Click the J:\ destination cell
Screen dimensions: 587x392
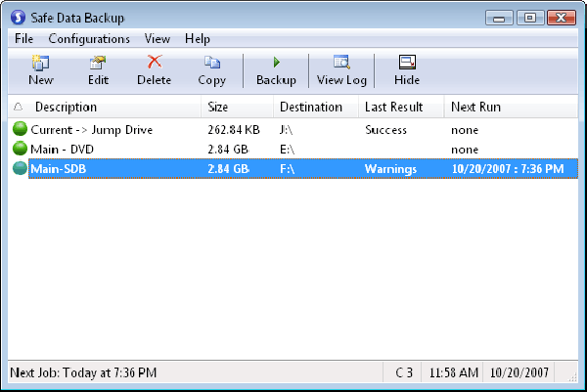[286, 130]
